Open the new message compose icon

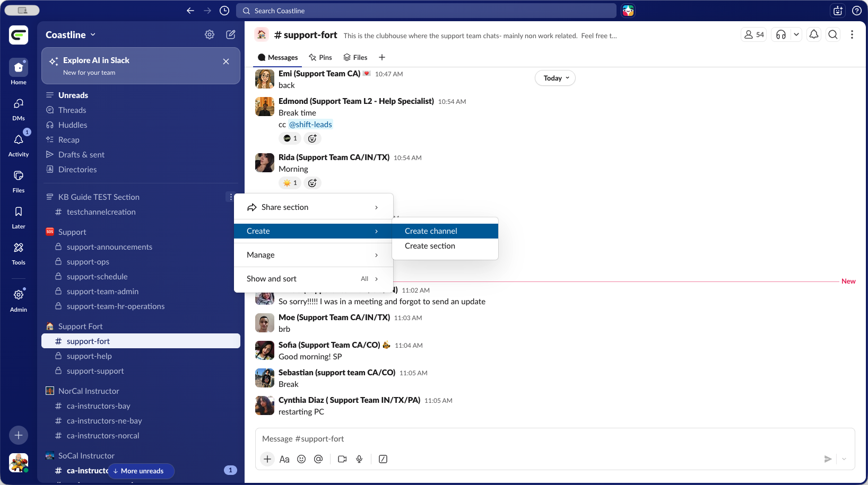(x=231, y=34)
